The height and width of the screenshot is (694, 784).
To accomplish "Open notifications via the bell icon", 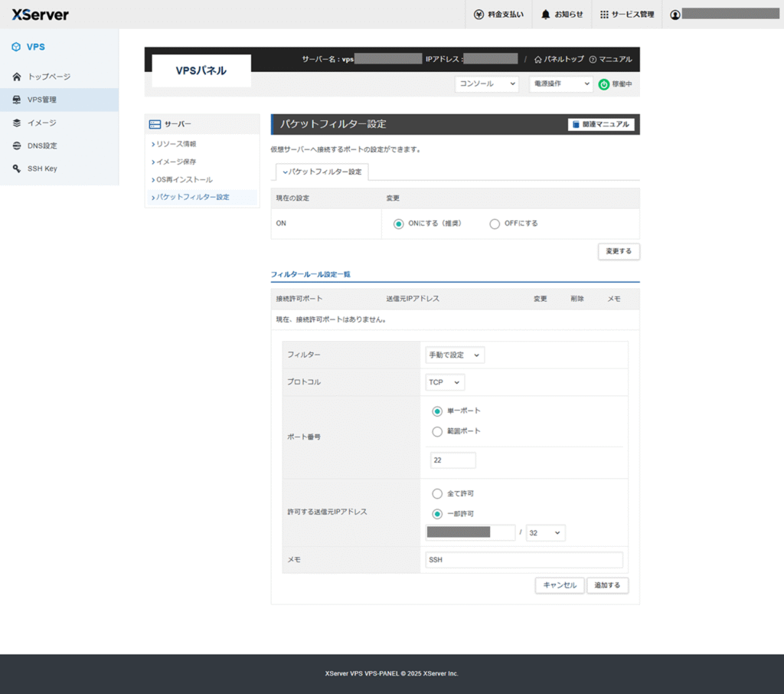I will tap(546, 15).
